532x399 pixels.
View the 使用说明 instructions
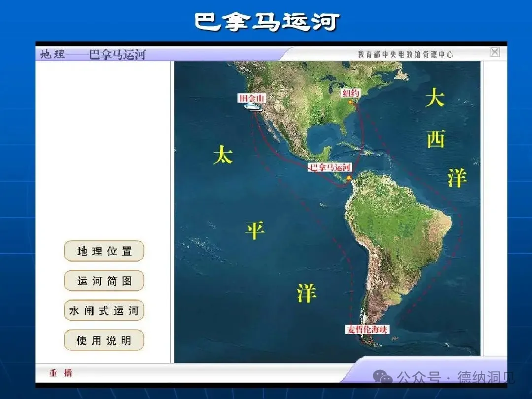(x=104, y=340)
